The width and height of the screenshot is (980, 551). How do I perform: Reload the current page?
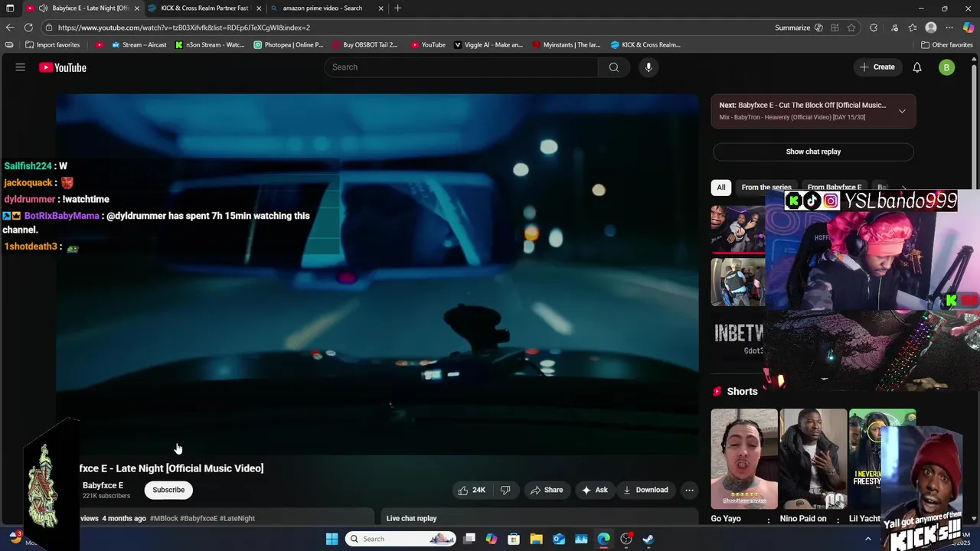[x=28, y=28]
